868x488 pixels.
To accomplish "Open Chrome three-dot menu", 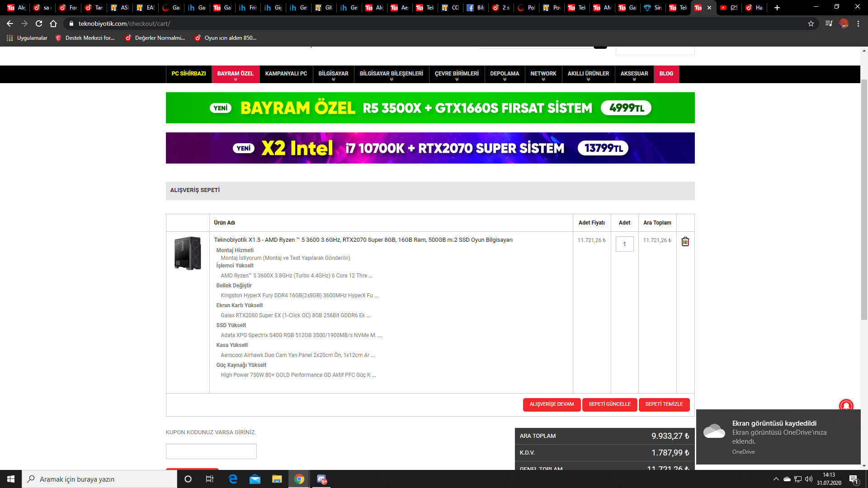I will click(858, 23).
